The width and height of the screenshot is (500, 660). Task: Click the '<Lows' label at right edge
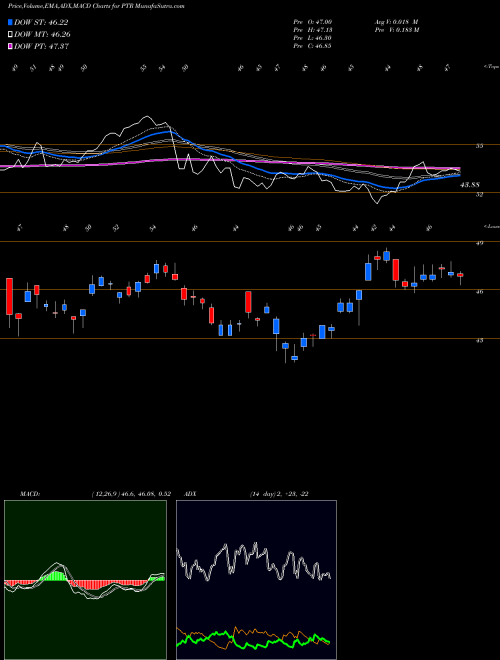(x=491, y=226)
